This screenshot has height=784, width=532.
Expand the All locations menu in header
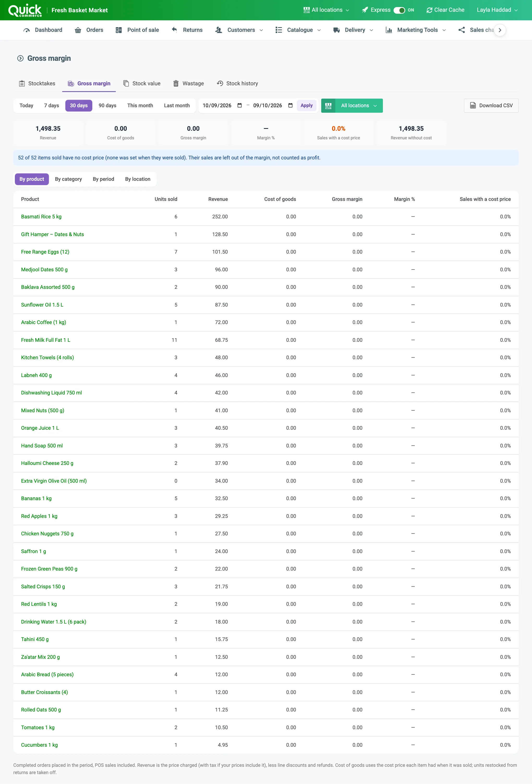(326, 10)
